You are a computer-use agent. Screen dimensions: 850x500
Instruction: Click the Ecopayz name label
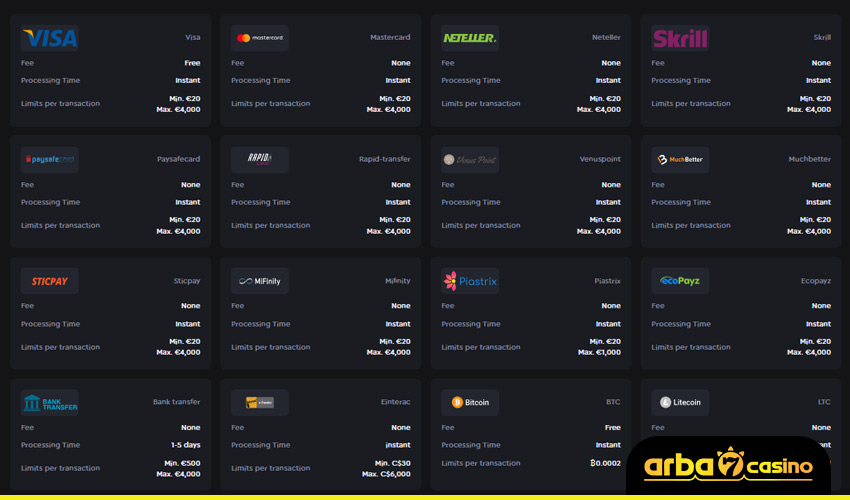815,281
